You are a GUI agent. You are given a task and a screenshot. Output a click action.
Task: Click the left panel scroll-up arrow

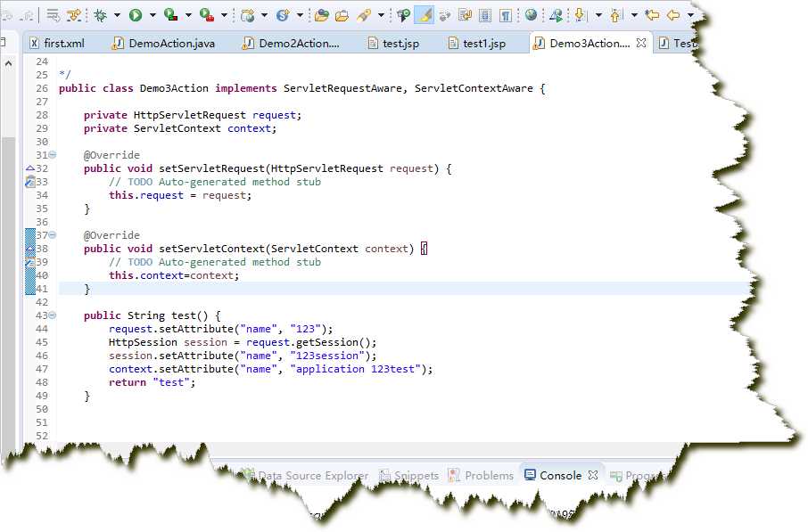point(8,64)
